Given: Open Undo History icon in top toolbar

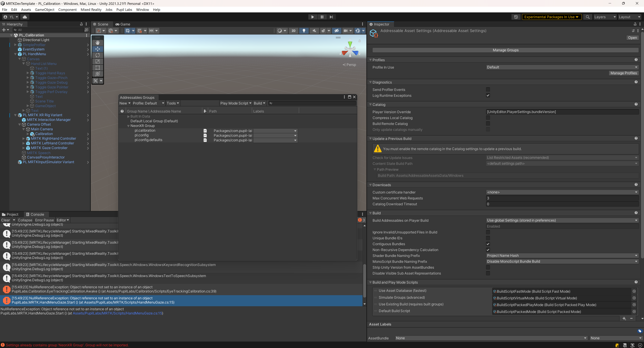Looking at the screenshot, I should tap(516, 17).
